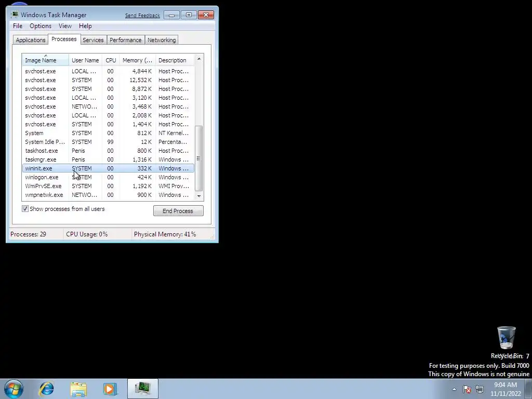Sort by Memory column header

pyautogui.click(x=137, y=60)
